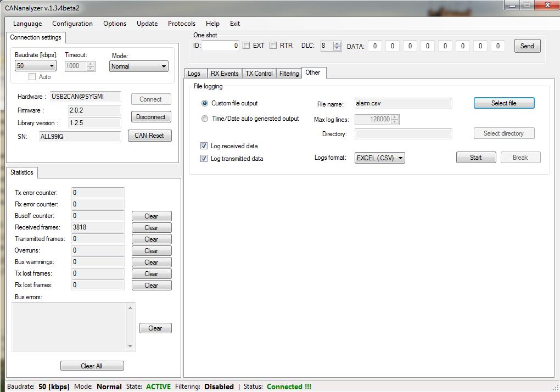Screen dimensions: 560x392
Task: Uncheck Log received data
Action: point(204,146)
